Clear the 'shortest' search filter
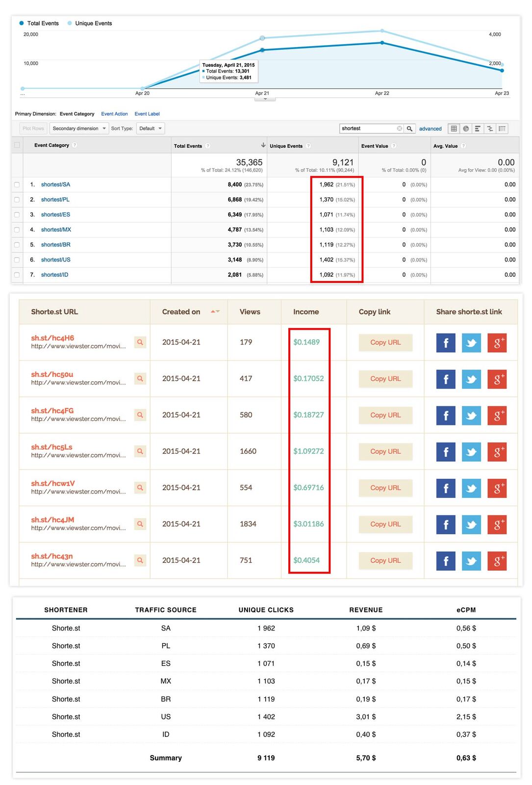532x785 pixels. click(x=399, y=129)
